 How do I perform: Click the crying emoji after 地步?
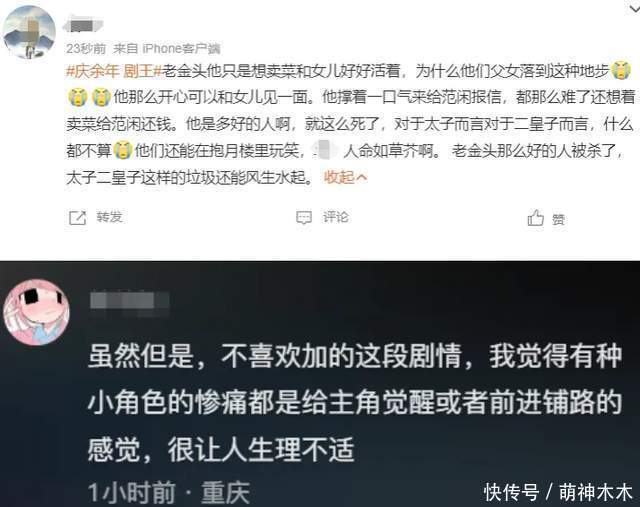coord(621,71)
